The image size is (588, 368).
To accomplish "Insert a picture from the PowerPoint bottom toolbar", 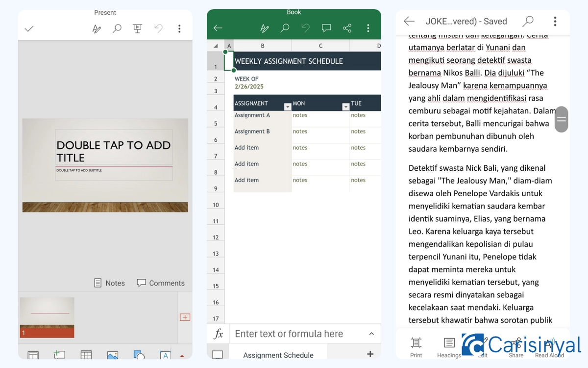I will point(113,355).
